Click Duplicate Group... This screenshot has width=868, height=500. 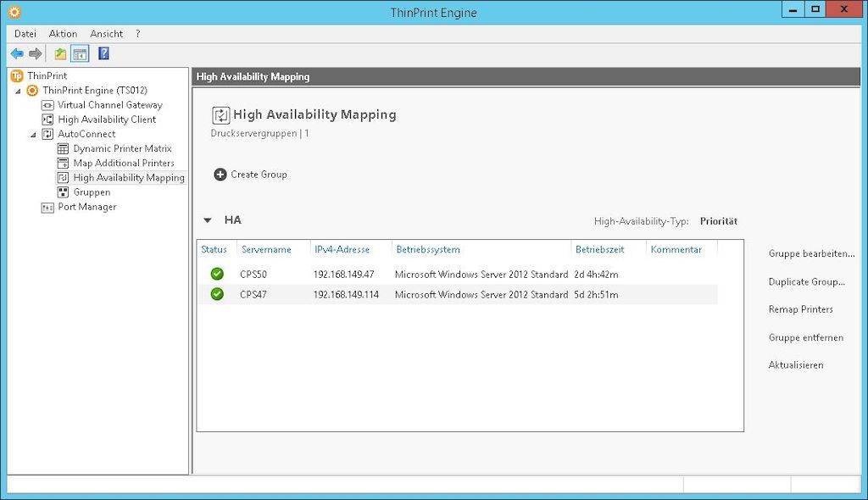[x=807, y=282]
